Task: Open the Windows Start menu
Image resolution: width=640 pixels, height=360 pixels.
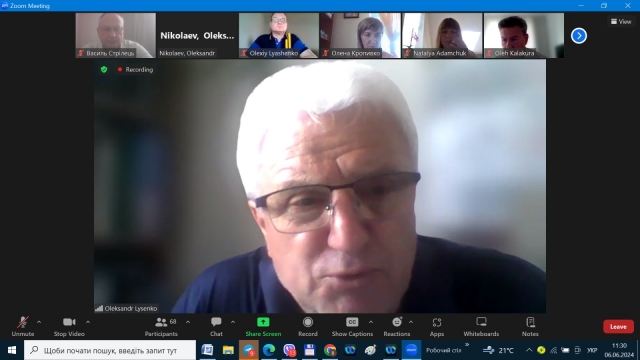Action: (12, 350)
